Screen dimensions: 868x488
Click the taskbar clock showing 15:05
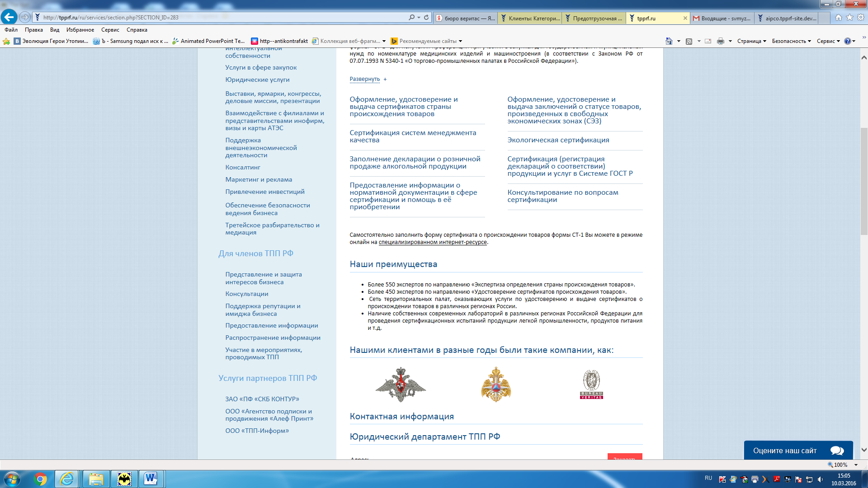844,479
